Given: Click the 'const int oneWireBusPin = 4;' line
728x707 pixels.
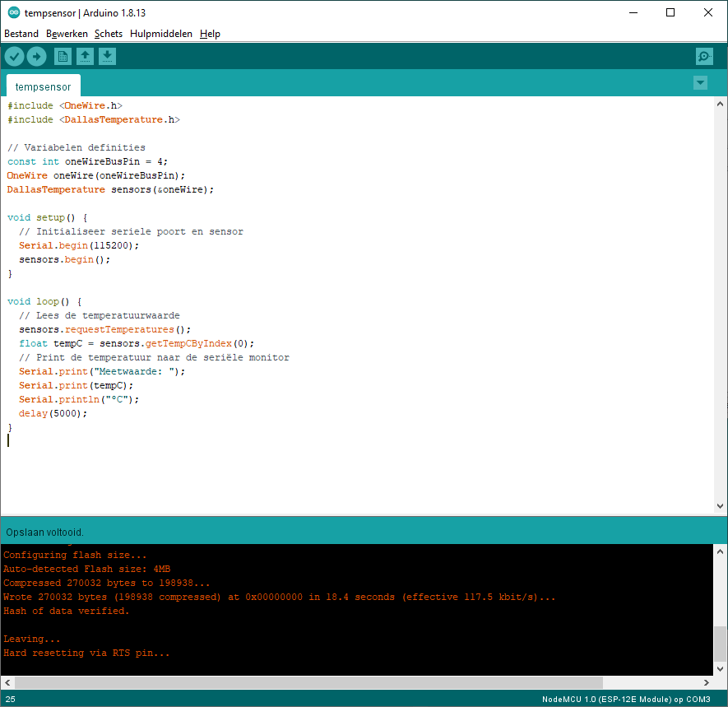Looking at the screenshot, I should [x=87, y=161].
